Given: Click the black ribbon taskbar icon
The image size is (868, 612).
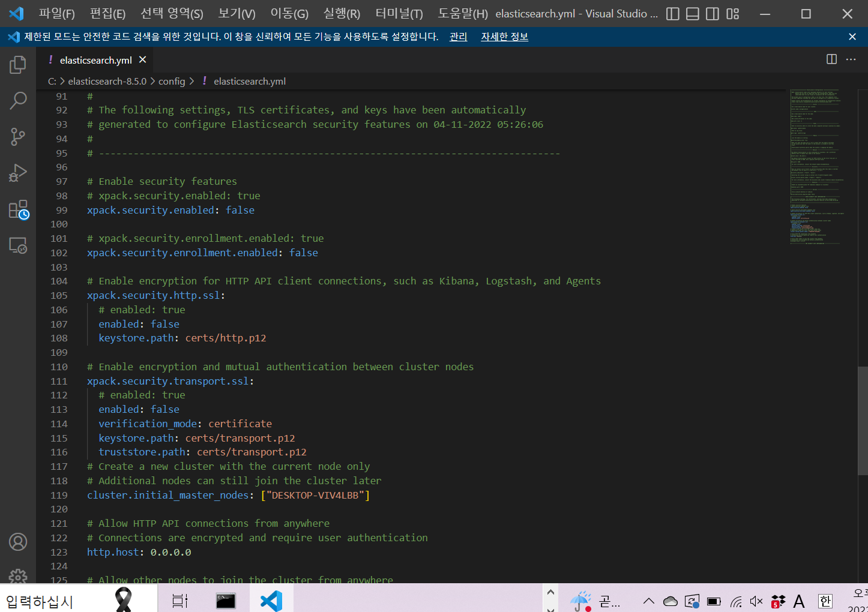Looking at the screenshot, I should pyautogui.click(x=124, y=600).
